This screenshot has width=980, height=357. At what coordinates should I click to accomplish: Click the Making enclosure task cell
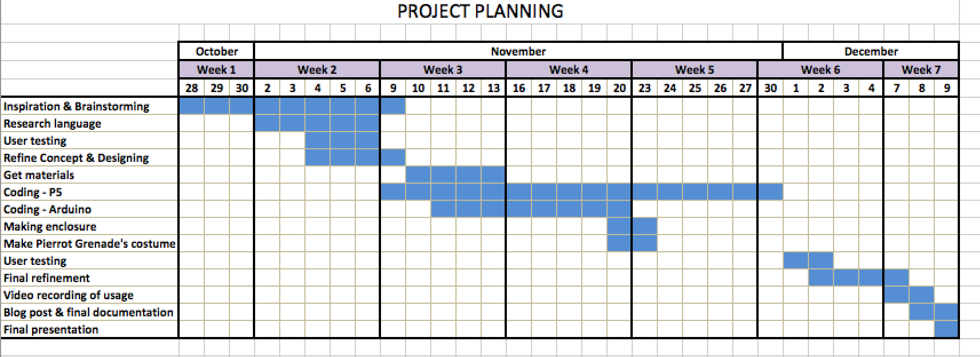(x=50, y=227)
